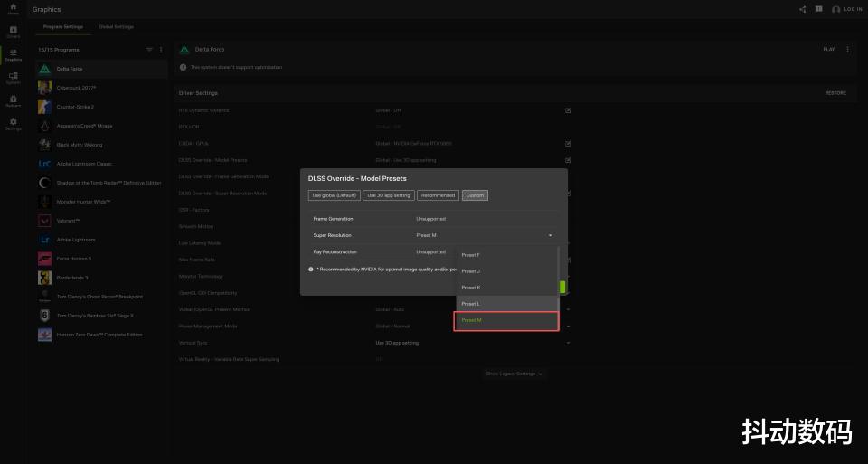
Task: Select the Custom preset mode button
Action: (x=475, y=195)
